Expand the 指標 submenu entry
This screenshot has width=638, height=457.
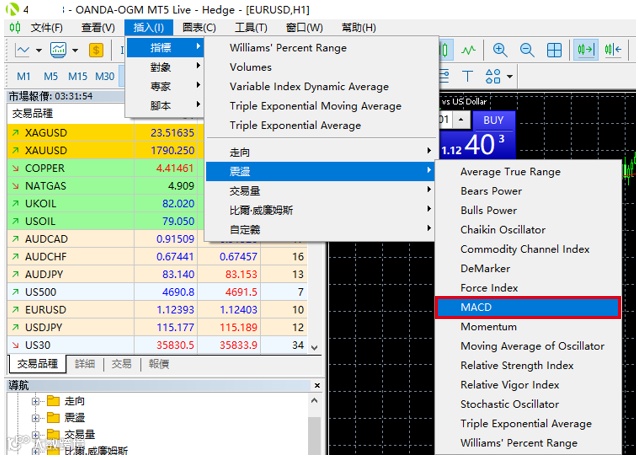pos(165,48)
